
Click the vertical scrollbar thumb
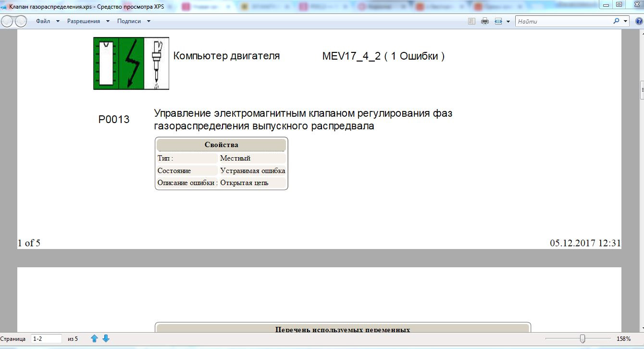point(641,89)
